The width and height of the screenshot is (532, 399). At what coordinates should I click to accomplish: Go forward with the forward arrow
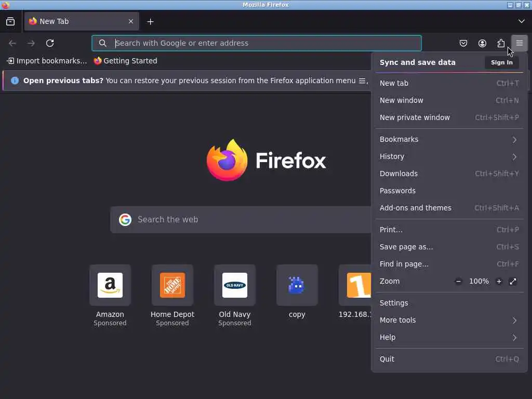tap(31, 43)
